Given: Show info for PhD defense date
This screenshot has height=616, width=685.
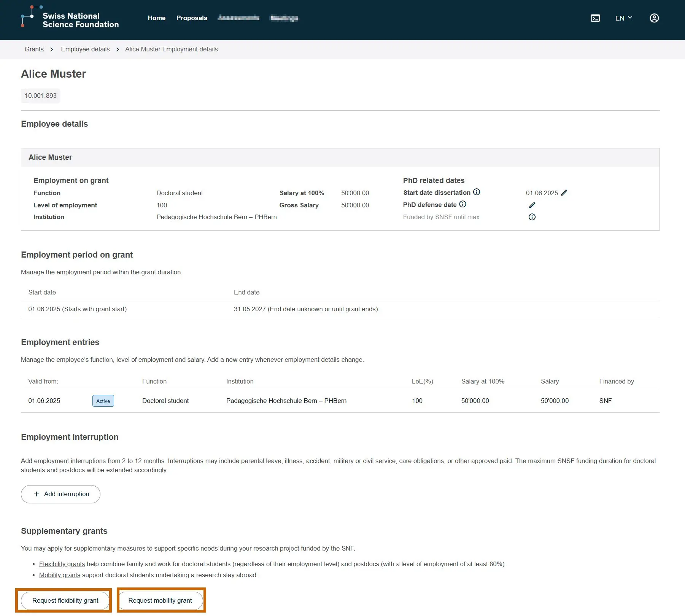Looking at the screenshot, I should [x=462, y=204].
